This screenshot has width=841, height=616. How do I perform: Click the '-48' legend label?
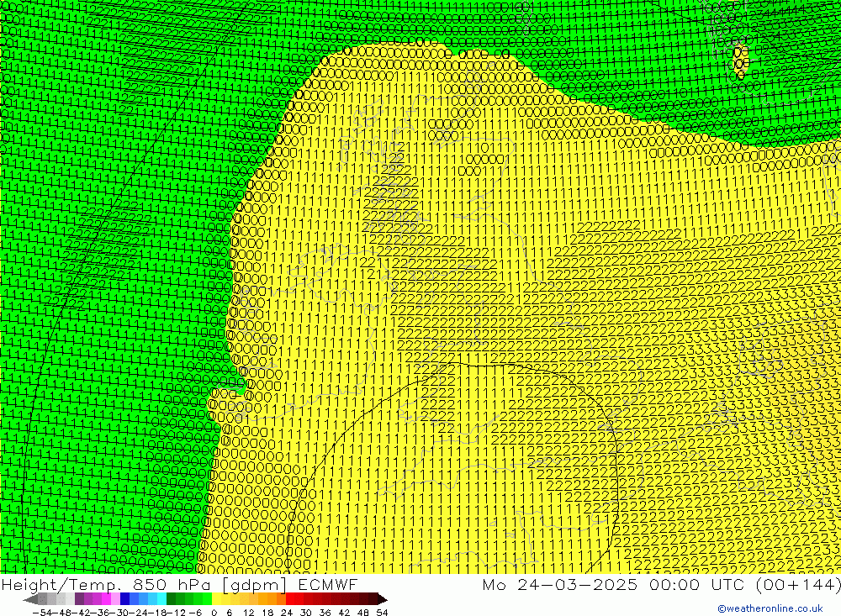[x=62, y=613]
